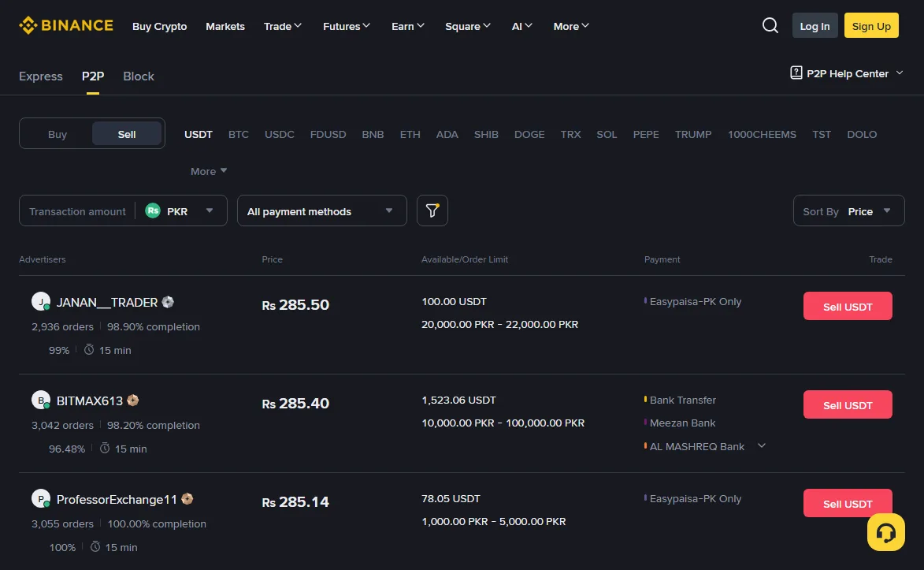Open the Square menu dropdown

click(x=468, y=26)
